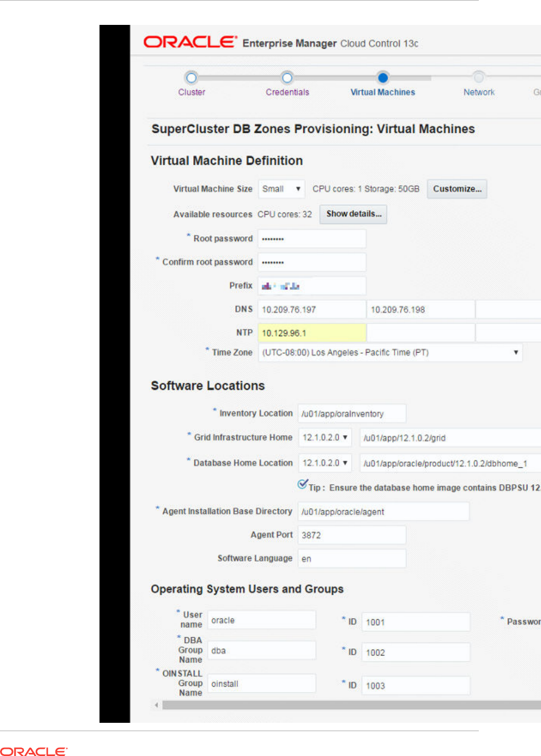Click the Show details... button

pyautogui.click(x=353, y=214)
